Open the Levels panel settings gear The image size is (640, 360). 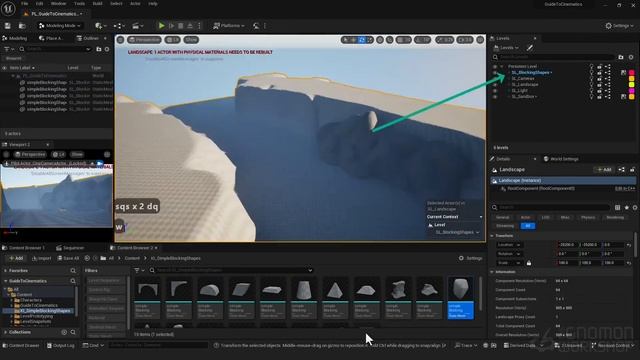(631, 57)
